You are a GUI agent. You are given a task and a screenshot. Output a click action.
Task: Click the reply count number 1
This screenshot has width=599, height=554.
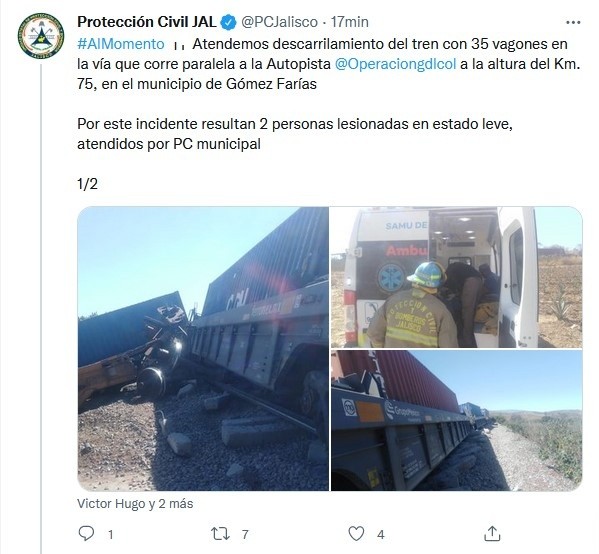pyautogui.click(x=110, y=534)
